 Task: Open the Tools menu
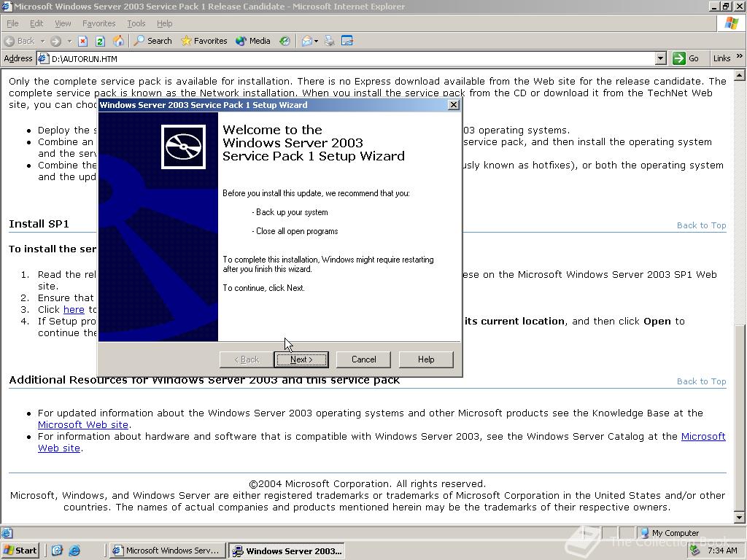pyautogui.click(x=136, y=23)
